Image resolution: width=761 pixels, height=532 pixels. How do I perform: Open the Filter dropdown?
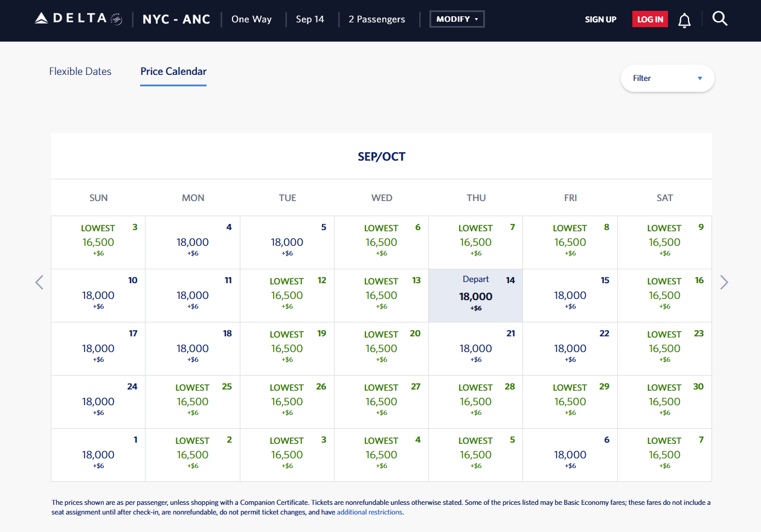667,78
